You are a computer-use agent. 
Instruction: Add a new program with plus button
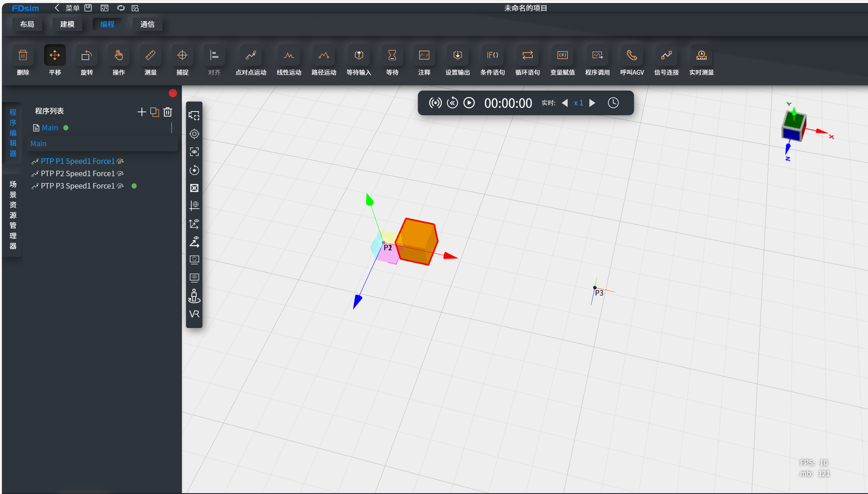(142, 112)
